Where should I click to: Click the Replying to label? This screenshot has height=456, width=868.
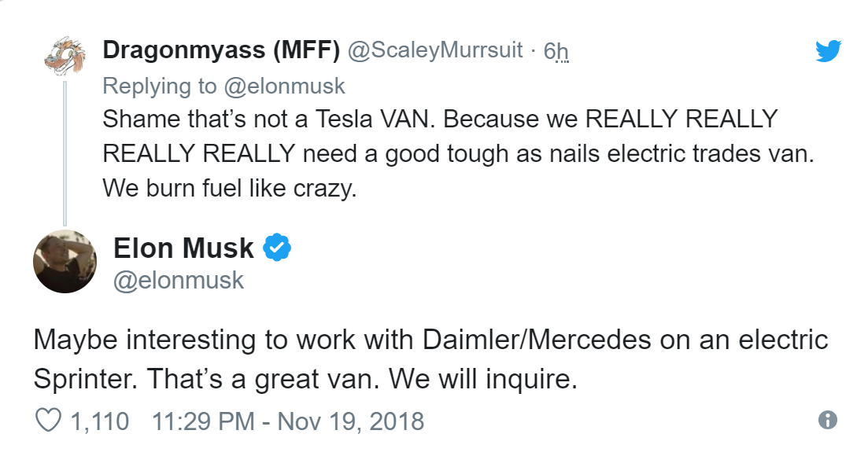(x=160, y=86)
